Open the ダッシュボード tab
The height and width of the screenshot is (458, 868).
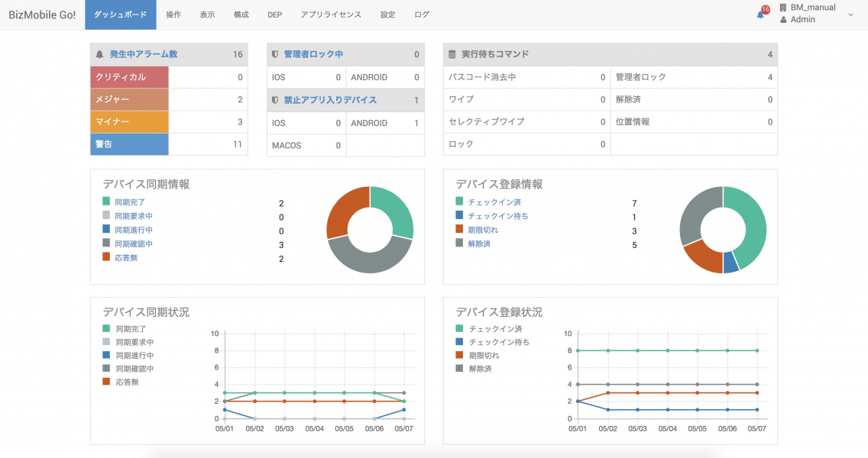coord(120,15)
